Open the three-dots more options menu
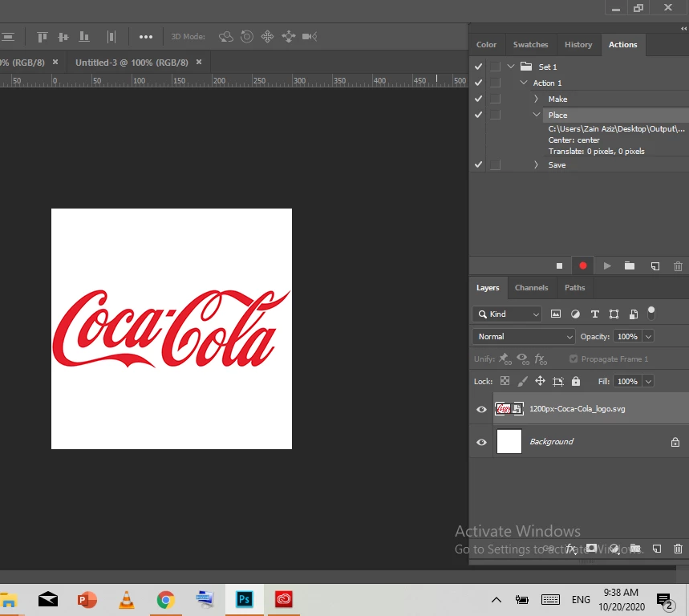 pyautogui.click(x=146, y=37)
